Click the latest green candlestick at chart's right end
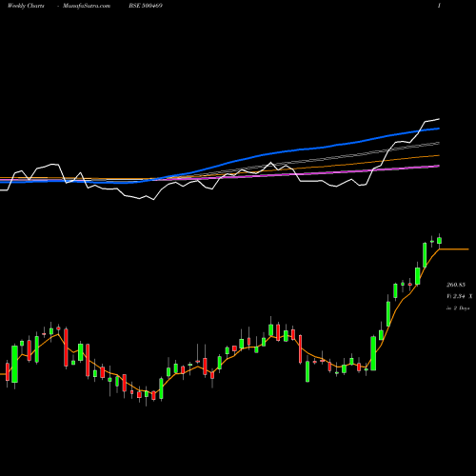This screenshot has width=476, height=476. tap(440, 241)
